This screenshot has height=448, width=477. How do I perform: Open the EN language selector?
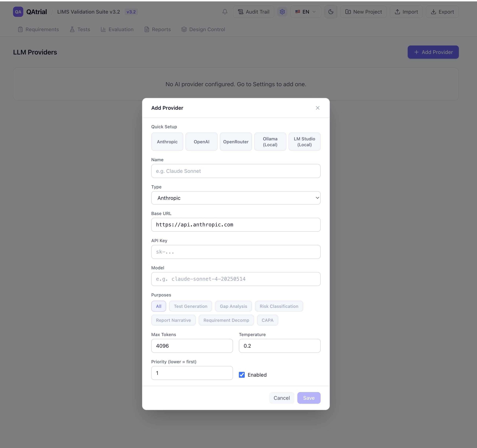pyautogui.click(x=305, y=12)
